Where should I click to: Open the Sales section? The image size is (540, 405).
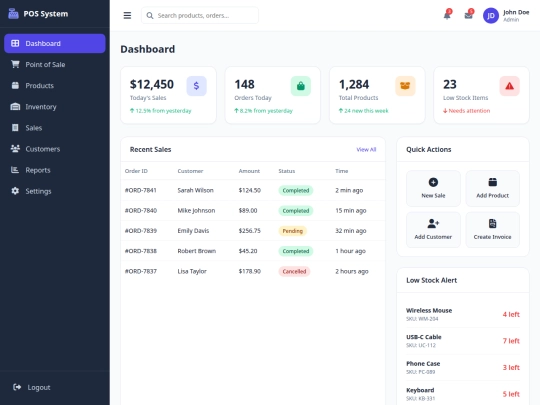(x=55, y=128)
